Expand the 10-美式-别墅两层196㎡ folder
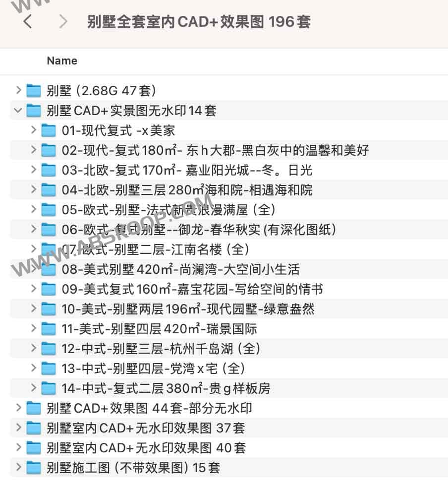 33,309
